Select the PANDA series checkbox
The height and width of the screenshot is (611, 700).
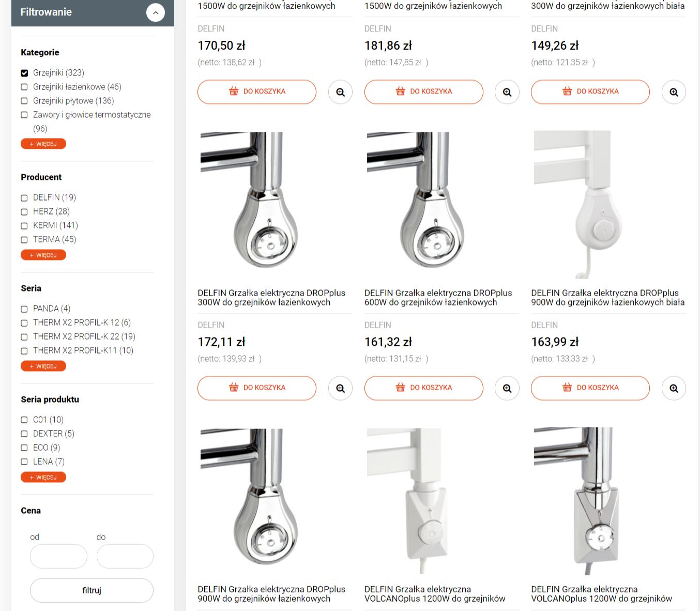pos(24,309)
